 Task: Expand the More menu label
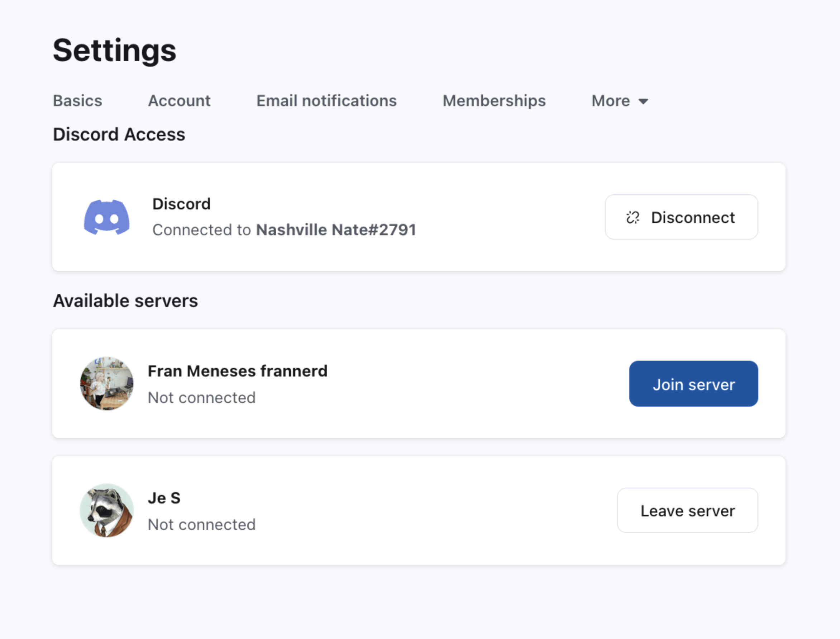610,101
